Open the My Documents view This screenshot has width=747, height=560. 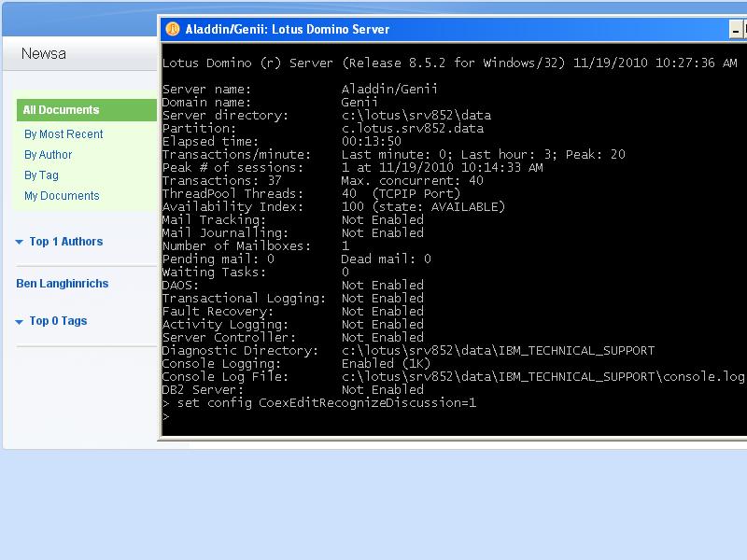tap(62, 196)
